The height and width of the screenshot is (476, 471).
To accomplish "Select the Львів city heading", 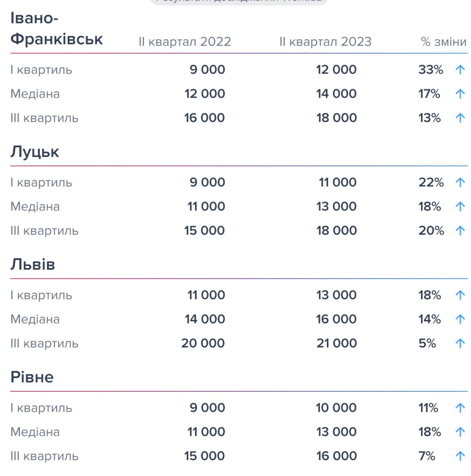I will point(33,264).
